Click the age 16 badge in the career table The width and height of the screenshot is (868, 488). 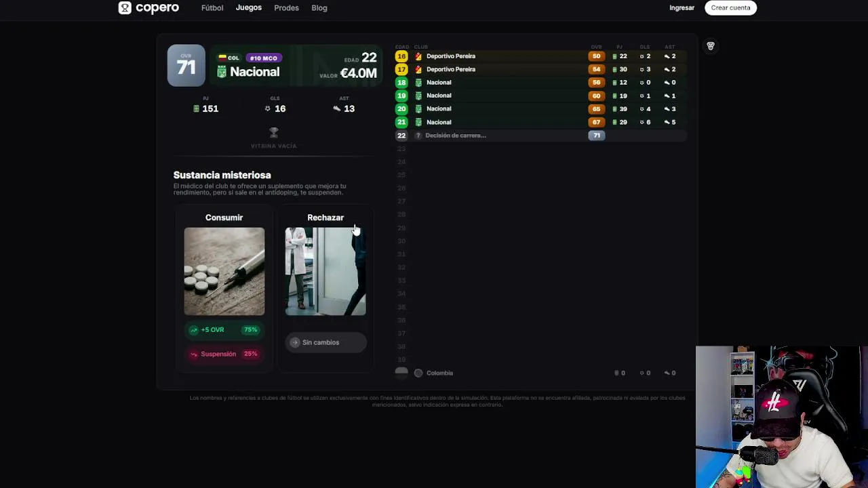pyautogui.click(x=401, y=56)
